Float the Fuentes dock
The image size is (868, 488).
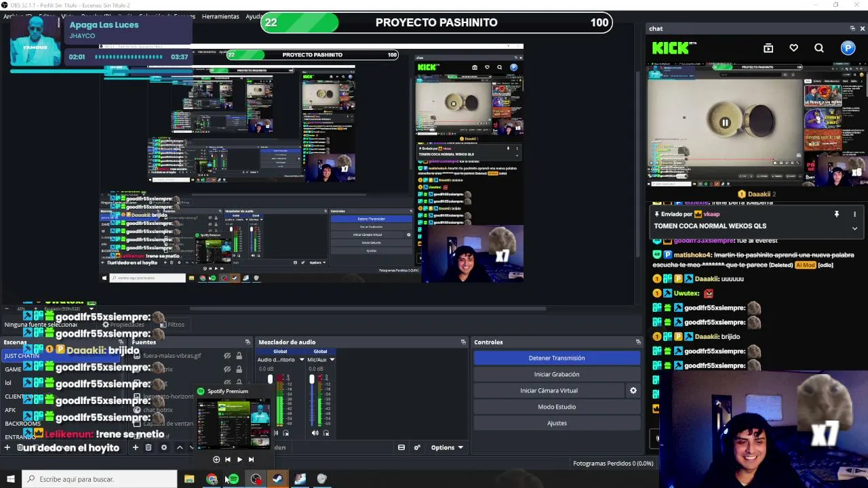tap(248, 342)
